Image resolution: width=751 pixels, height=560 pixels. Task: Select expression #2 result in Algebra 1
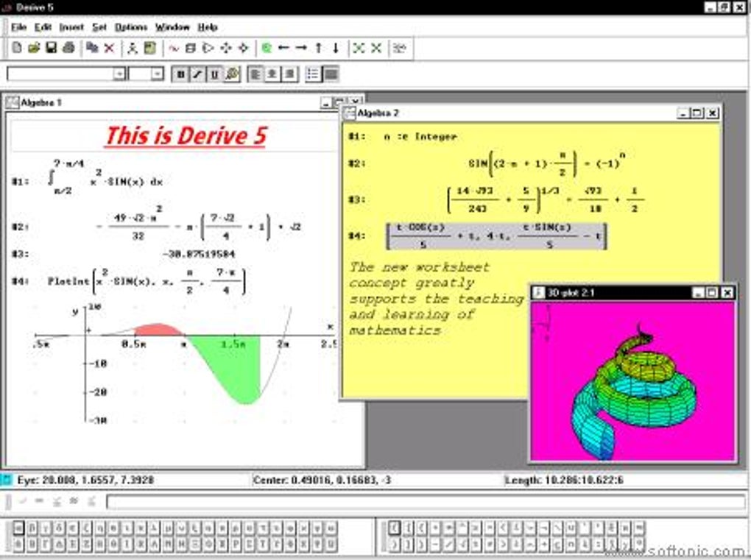[x=199, y=224]
